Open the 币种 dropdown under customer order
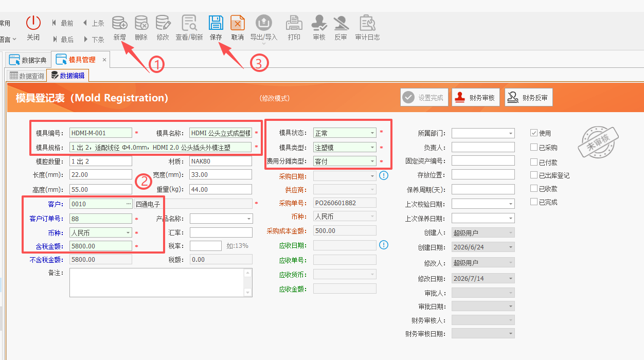644x360 pixels. [128, 232]
